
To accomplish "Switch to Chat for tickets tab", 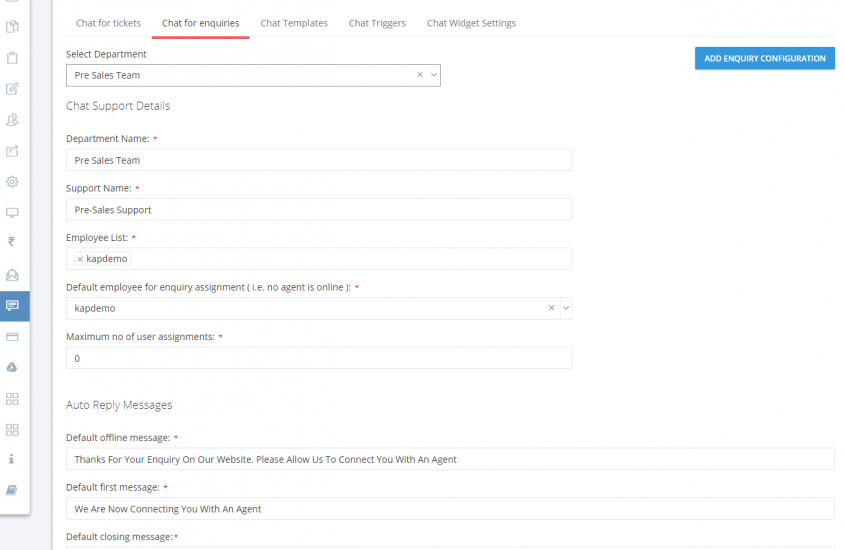I will point(108,23).
